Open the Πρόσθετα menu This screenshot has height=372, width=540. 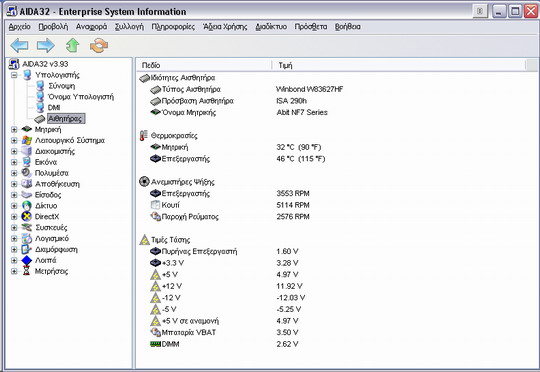(x=311, y=27)
